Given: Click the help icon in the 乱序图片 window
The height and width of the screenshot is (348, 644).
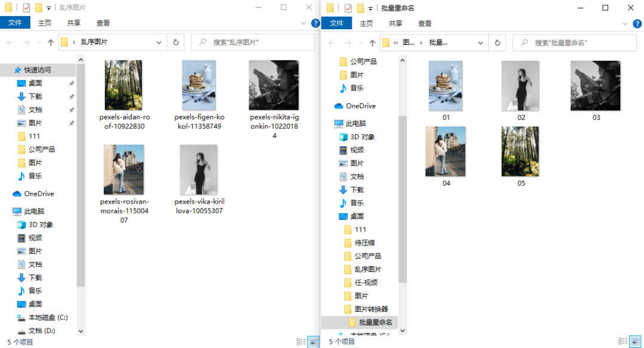Looking at the screenshot, I should point(315,23).
